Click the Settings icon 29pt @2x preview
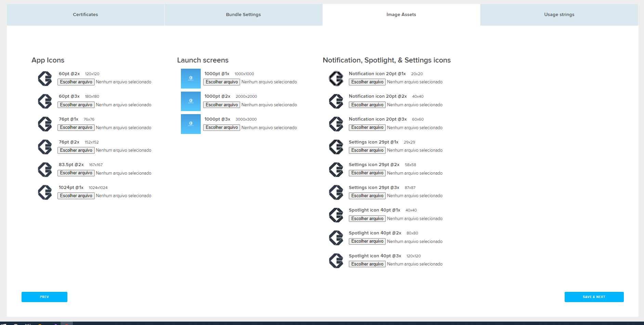This screenshot has height=325, width=644. point(336,170)
